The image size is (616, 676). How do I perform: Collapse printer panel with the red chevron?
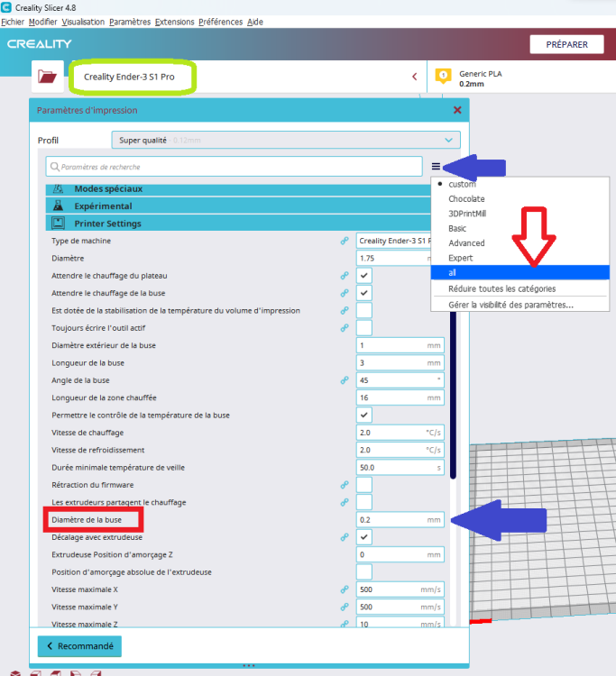(415, 77)
